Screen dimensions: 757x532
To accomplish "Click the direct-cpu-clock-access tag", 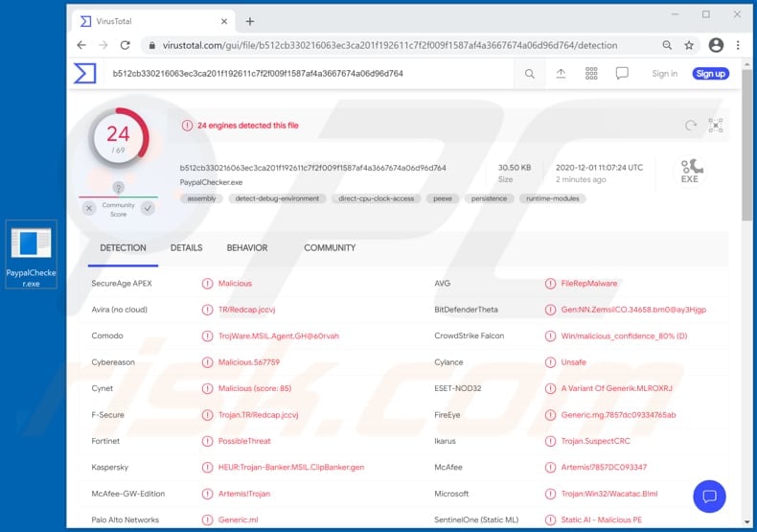I will pos(376,198).
